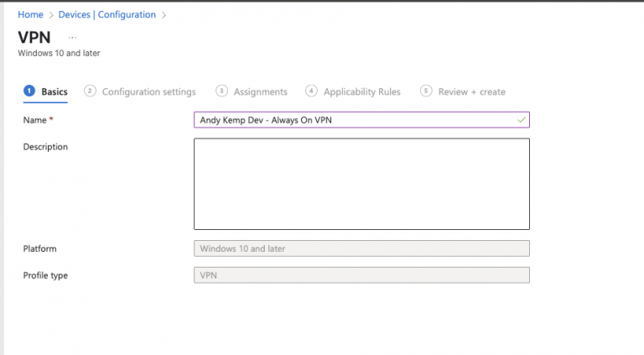Switch to the Configuration settings tab
This screenshot has height=355, width=644.
tap(148, 91)
